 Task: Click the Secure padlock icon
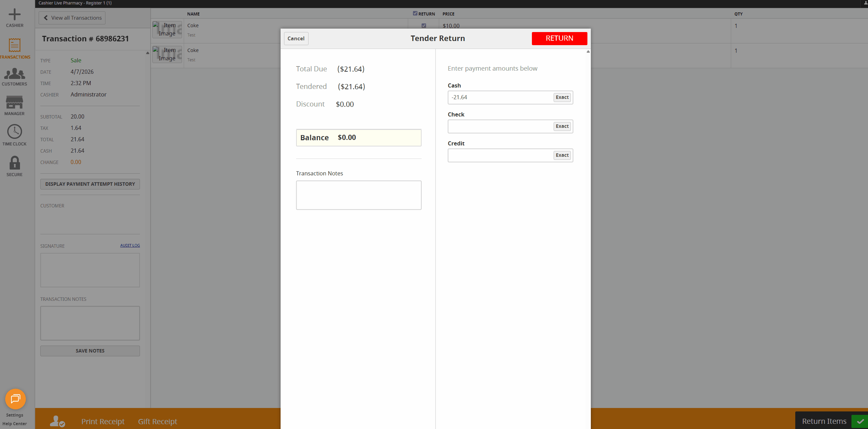pos(14,163)
